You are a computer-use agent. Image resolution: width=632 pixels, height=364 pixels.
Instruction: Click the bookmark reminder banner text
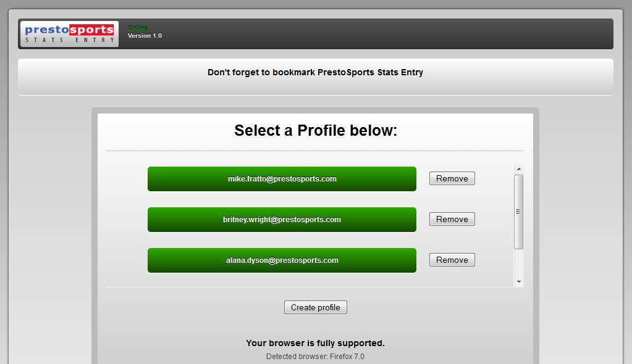315,72
